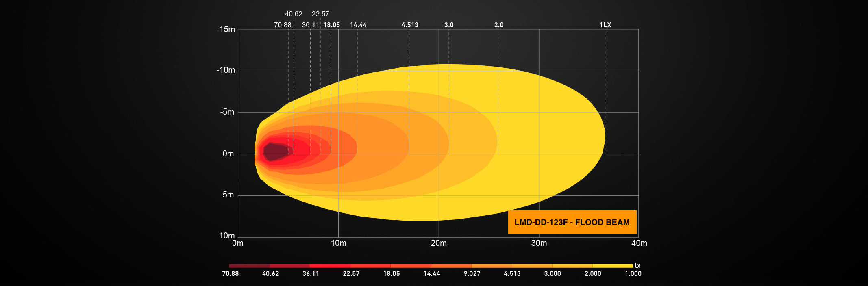Click the dark maroon beam core in chart
The width and height of the screenshot is (868, 286).
(x=276, y=152)
